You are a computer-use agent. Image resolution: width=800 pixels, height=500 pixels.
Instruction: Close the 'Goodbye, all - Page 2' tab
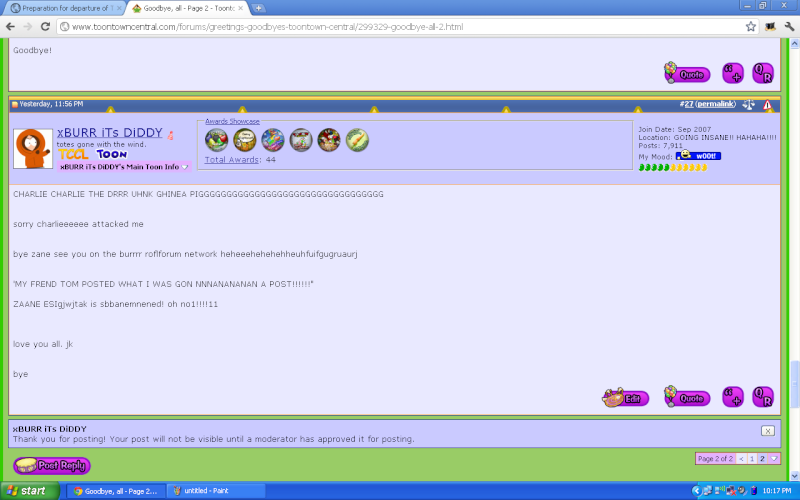(x=240, y=8)
